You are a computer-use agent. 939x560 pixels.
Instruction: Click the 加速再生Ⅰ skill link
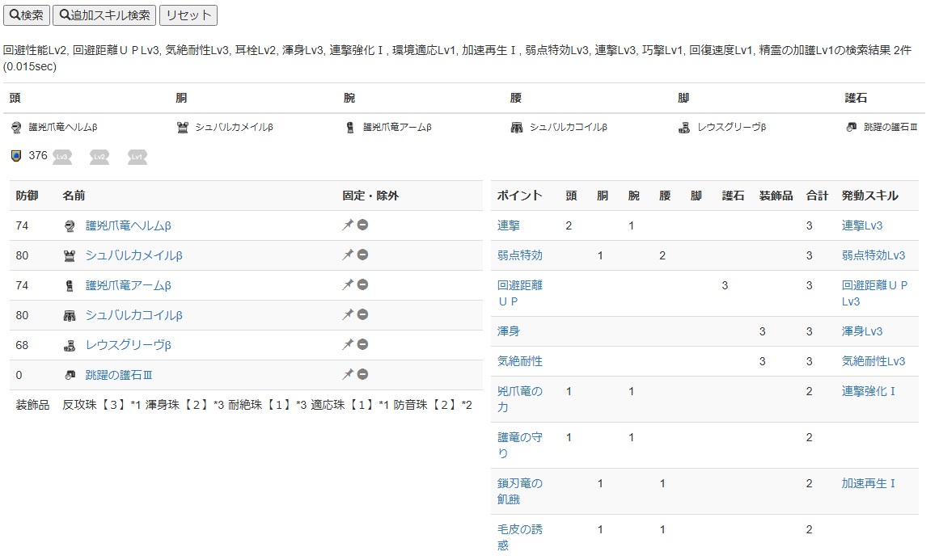coord(869,483)
